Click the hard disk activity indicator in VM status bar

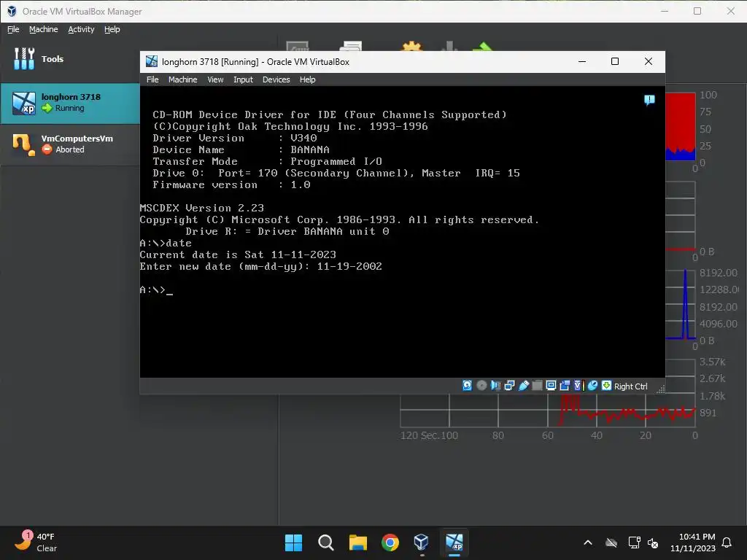[x=467, y=386]
